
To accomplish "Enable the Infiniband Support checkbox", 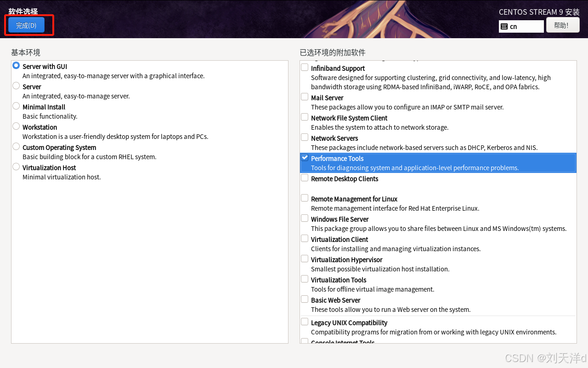I will click(305, 68).
